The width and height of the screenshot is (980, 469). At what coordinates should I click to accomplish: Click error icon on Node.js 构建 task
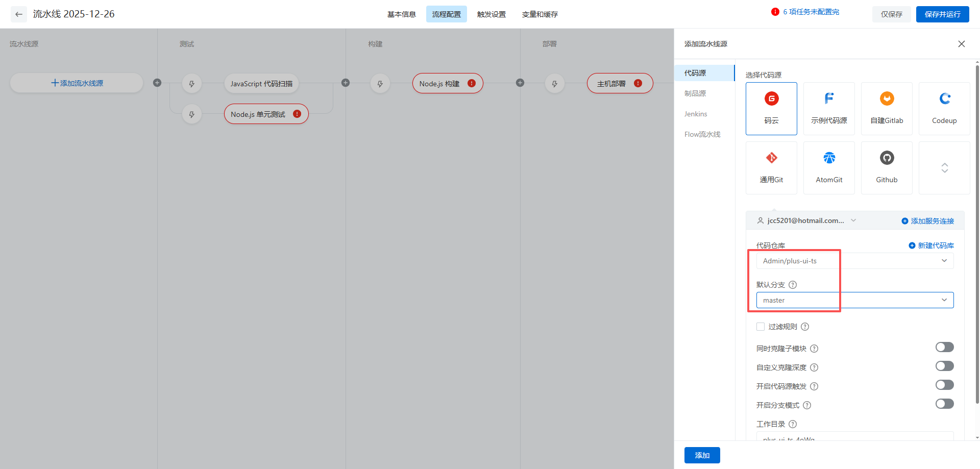pyautogui.click(x=472, y=83)
